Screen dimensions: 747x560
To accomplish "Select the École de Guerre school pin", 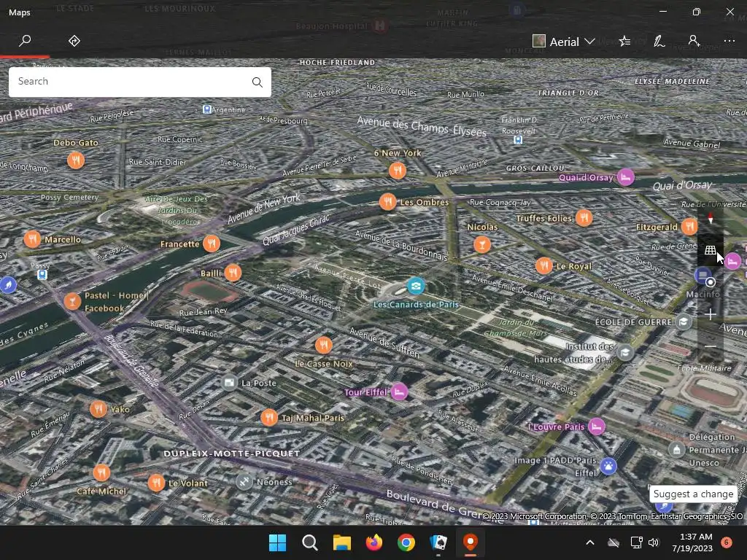I will click(684, 322).
